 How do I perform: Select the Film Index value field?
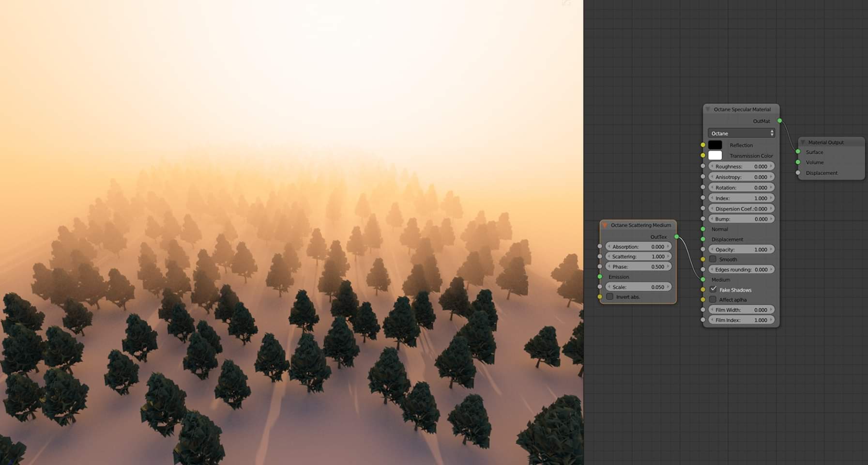(x=741, y=320)
